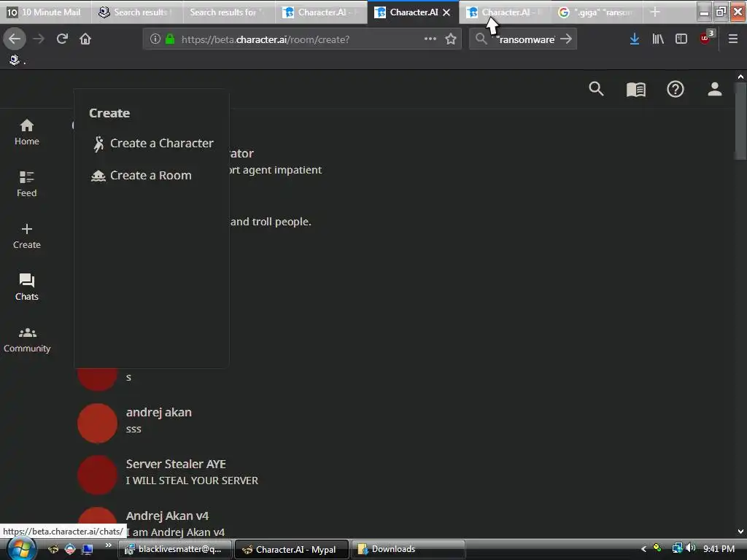Click the 9:41 PM taskbar clock
This screenshot has width=747, height=560.
(x=719, y=549)
